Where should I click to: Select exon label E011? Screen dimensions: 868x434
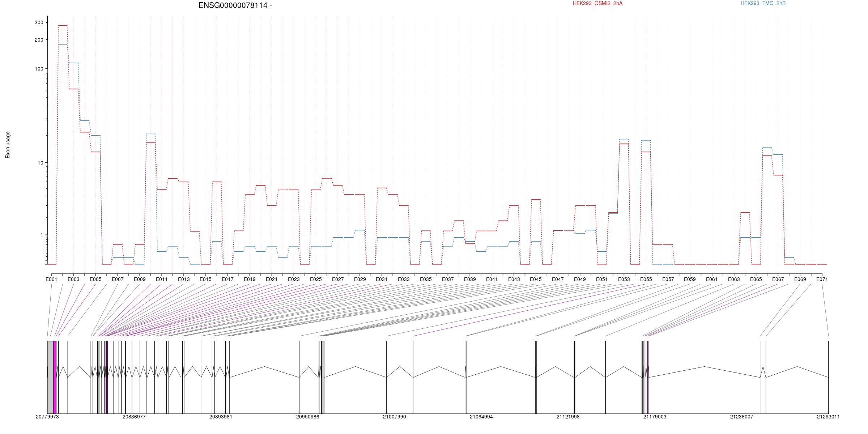coord(162,279)
